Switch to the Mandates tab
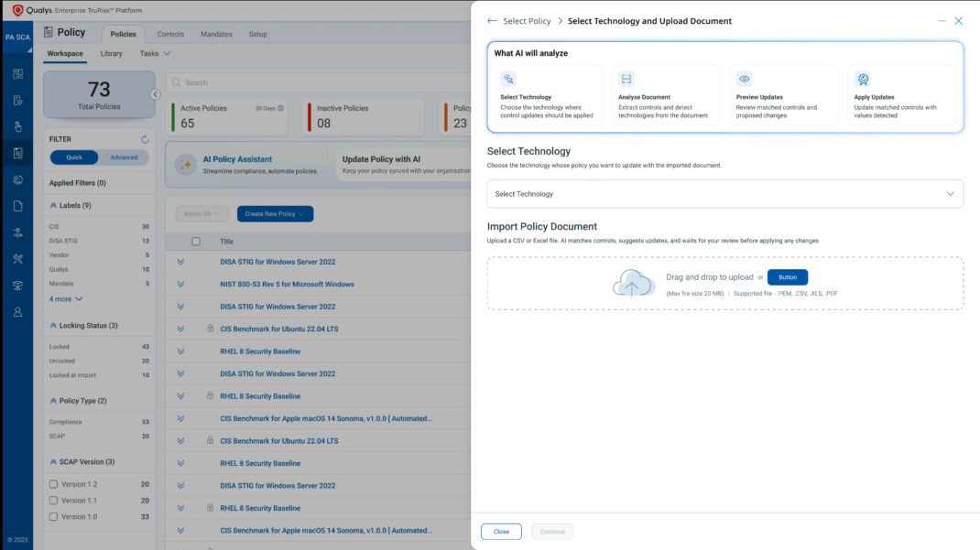Viewport: 980px width, 550px height. click(x=216, y=35)
